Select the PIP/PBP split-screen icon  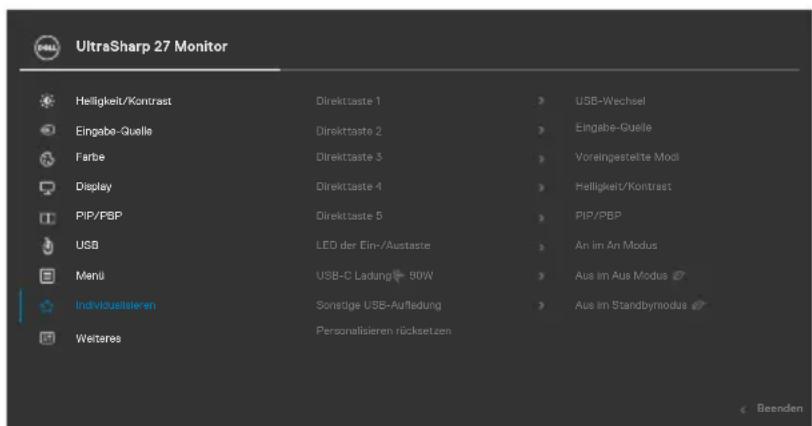click(47, 218)
